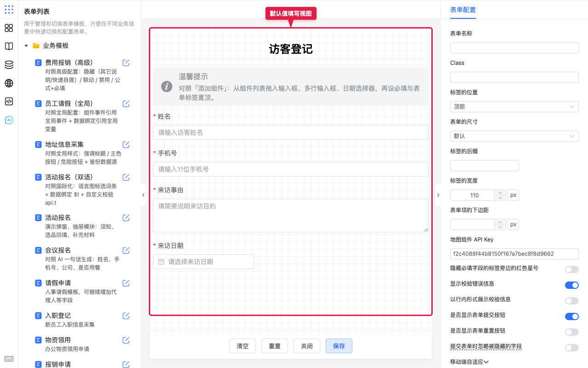Select the 员工请假（全局） template

(x=69, y=103)
